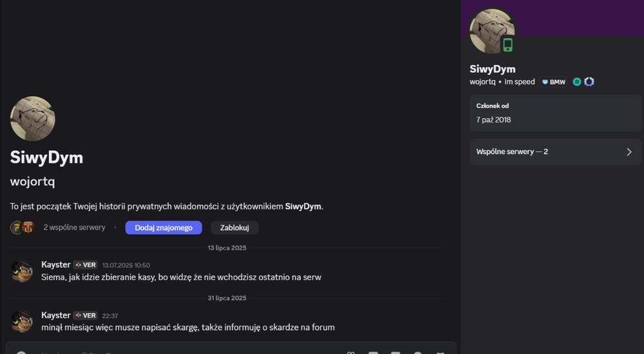The height and width of the screenshot is (354, 644).
Task: Click the large SiwyDym avatar in chat header
Action: (32, 119)
